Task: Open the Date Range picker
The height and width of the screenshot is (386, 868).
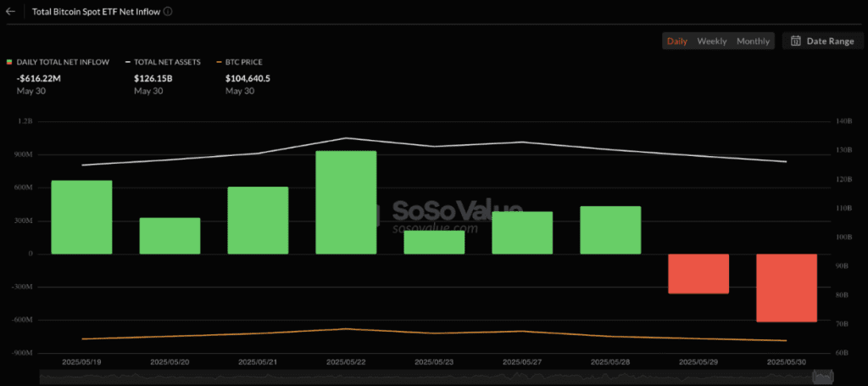Action: pyautogui.click(x=822, y=41)
